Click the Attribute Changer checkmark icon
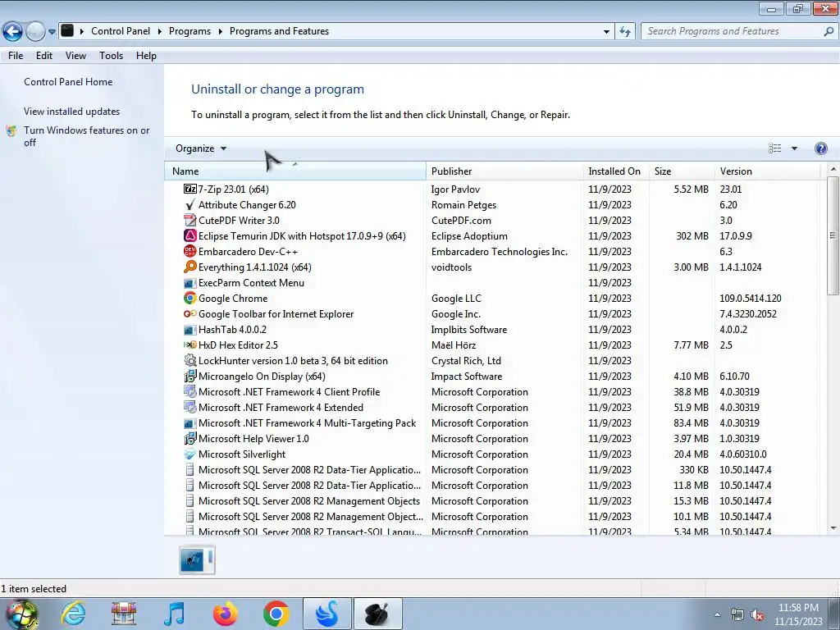The height and width of the screenshot is (630, 840). click(x=189, y=204)
